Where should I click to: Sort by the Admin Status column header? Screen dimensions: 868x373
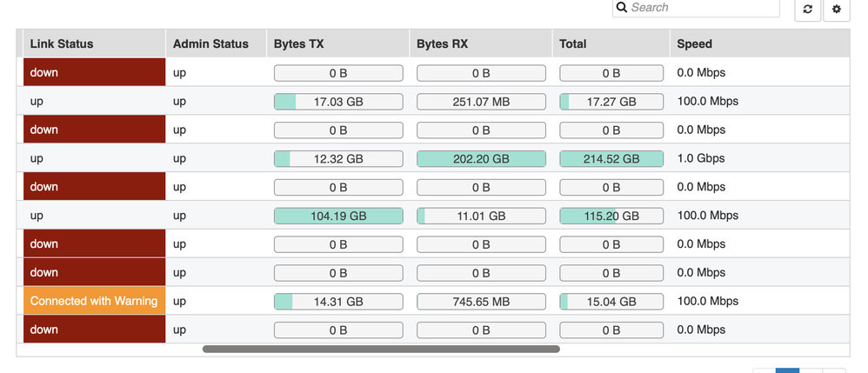click(x=210, y=43)
